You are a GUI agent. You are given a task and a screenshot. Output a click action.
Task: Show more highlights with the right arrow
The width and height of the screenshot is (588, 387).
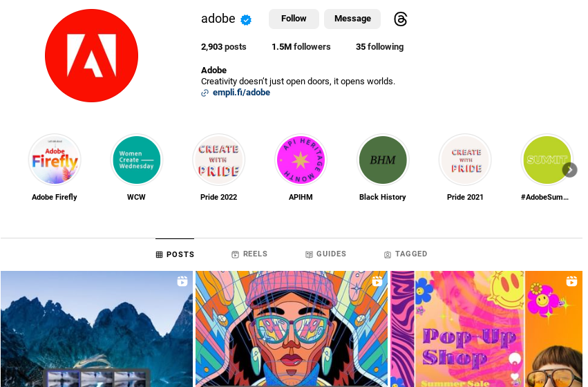(569, 170)
